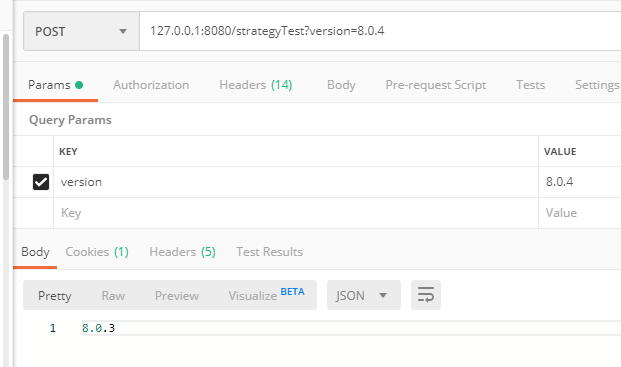The image size is (621, 367).
Task: Open the POST method dropdown
Action: 81,31
